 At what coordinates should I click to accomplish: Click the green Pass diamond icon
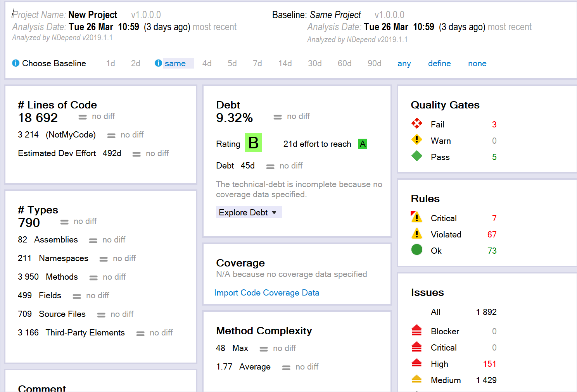tap(417, 156)
